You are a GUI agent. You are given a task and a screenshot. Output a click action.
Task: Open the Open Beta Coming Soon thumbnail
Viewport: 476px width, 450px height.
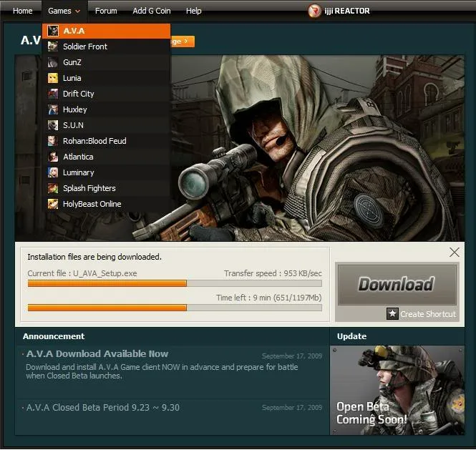click(x=397, y=390)
